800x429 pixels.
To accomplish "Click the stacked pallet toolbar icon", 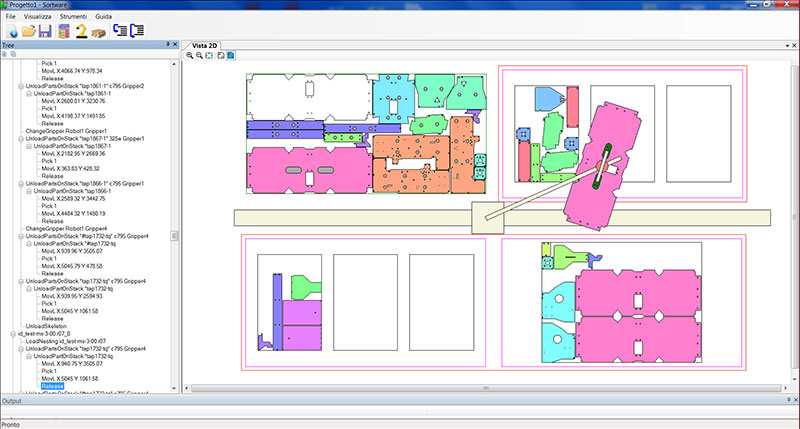I will pos(98,32).
